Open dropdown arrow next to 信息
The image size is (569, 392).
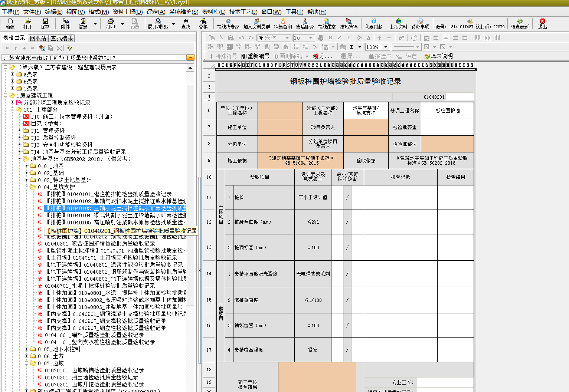95,24
